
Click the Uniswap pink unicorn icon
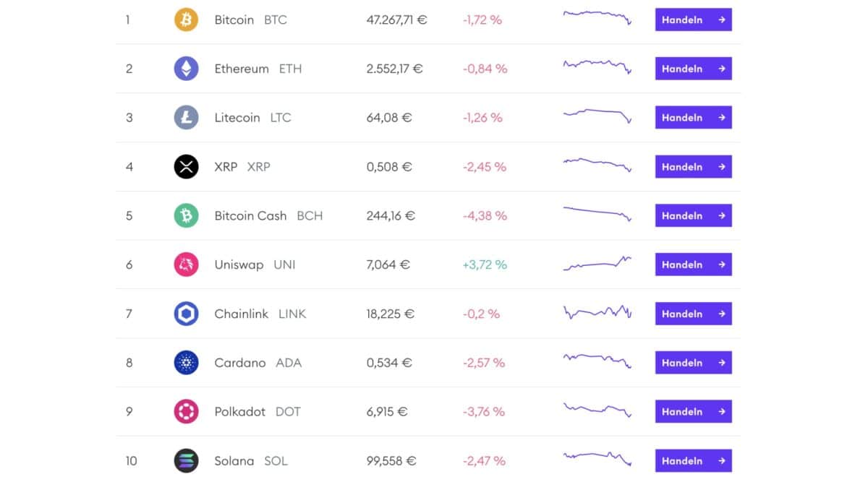point(186,264)
